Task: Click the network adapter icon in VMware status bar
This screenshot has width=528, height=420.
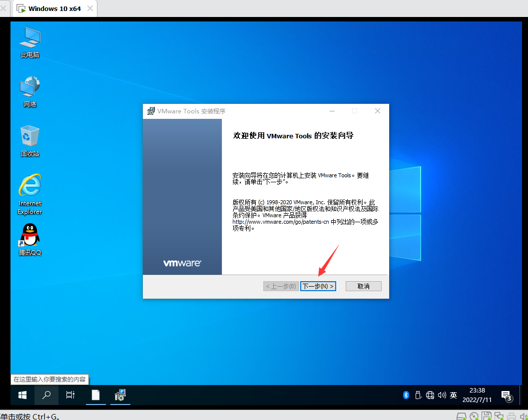Action: pos(499,417)
